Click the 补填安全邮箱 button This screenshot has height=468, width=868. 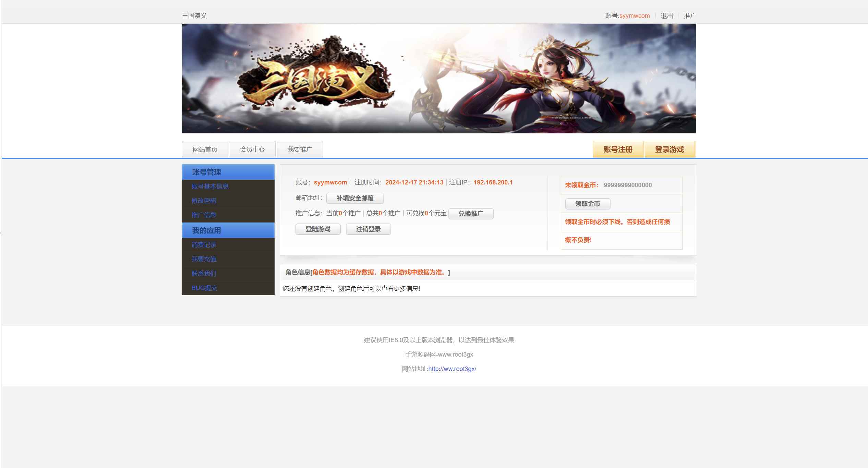click(x=355, y=198)
